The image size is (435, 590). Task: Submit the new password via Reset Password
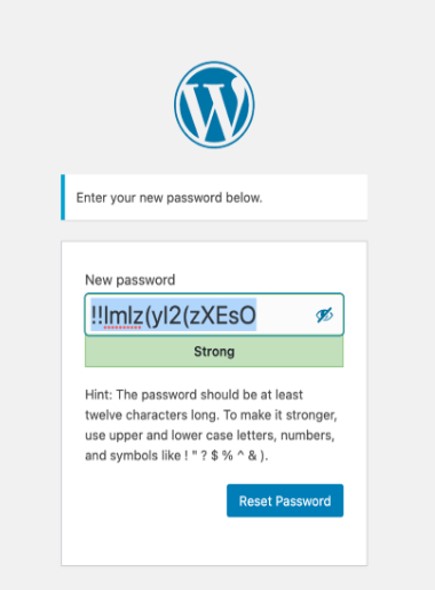[285, 500]
